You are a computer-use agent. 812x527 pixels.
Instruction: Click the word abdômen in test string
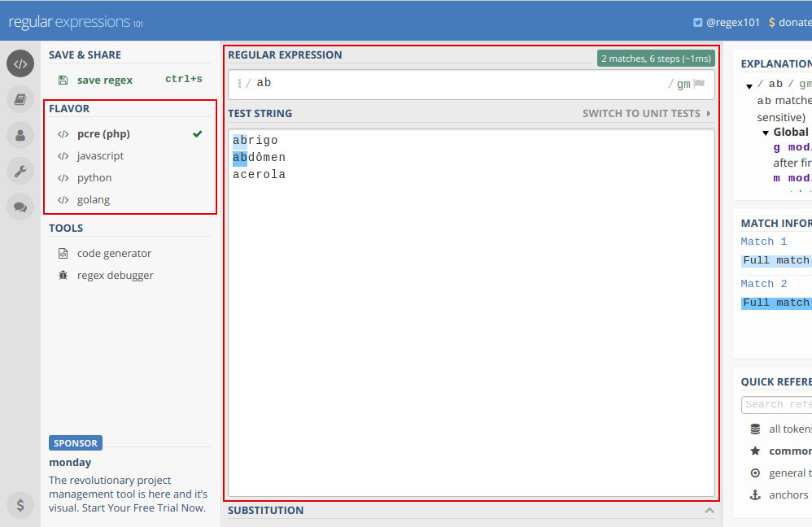click(x=259, y=158)
